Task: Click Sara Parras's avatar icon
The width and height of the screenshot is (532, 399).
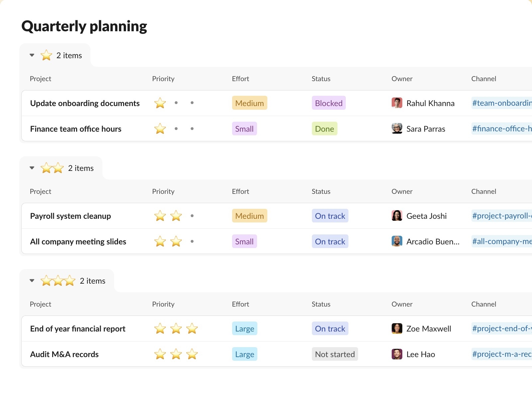Action: coord(397,129)
